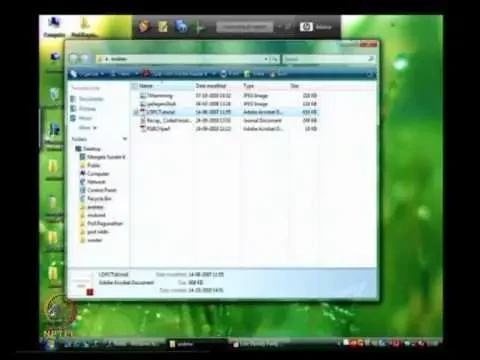The image size is (480, 360).
Task: Click the HP icon in top dock
Action: (x=306, y=27)
